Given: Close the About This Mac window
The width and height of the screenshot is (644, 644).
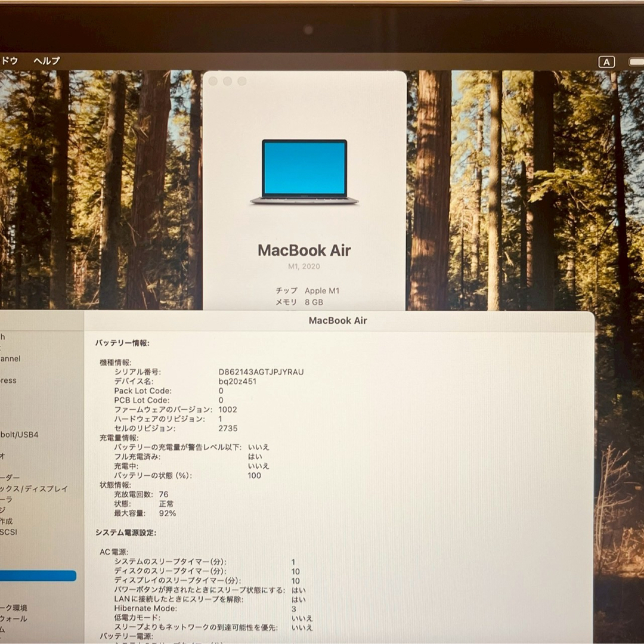Looking at the screenshot, I should [213, 81].
